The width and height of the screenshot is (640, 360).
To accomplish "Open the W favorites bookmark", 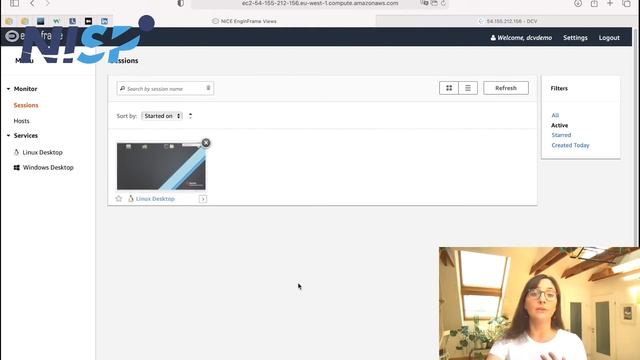I will [x=56, y=21].
